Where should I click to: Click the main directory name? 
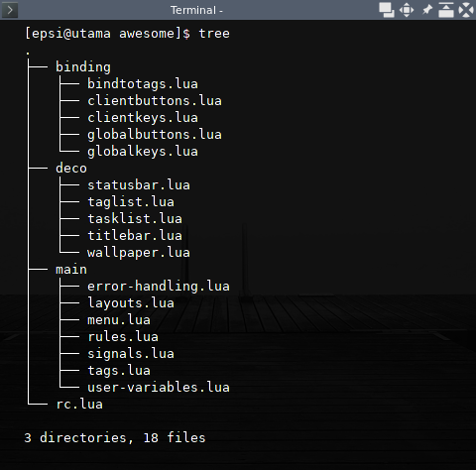click(x=71, y=270)
